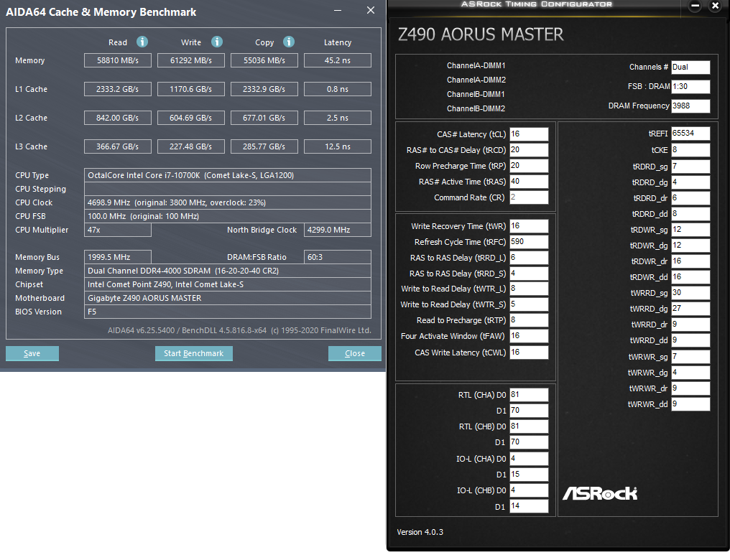Click the CAS# Latency (tCL) field
This screenshot has height=560, width=730.
[x=529, y=134]
